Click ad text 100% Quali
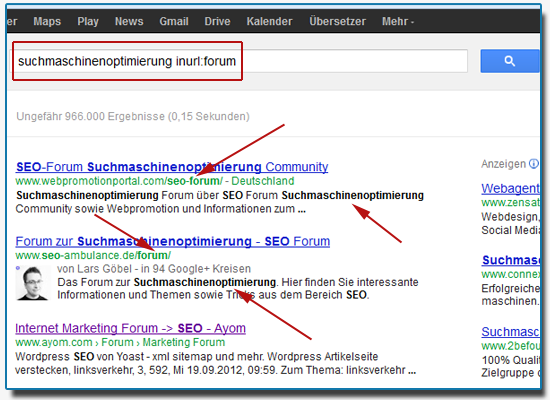 pyautogui.click(x=510, y=360)
